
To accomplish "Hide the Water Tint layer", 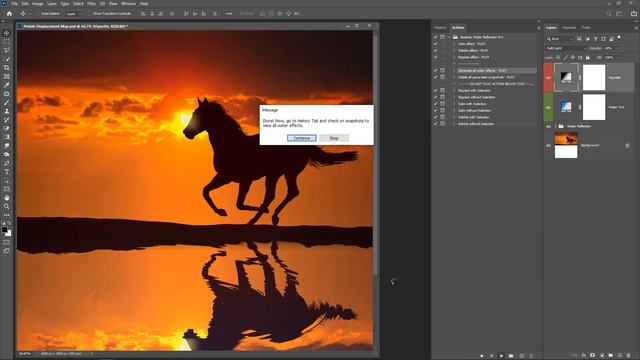I will click(549, 107).
